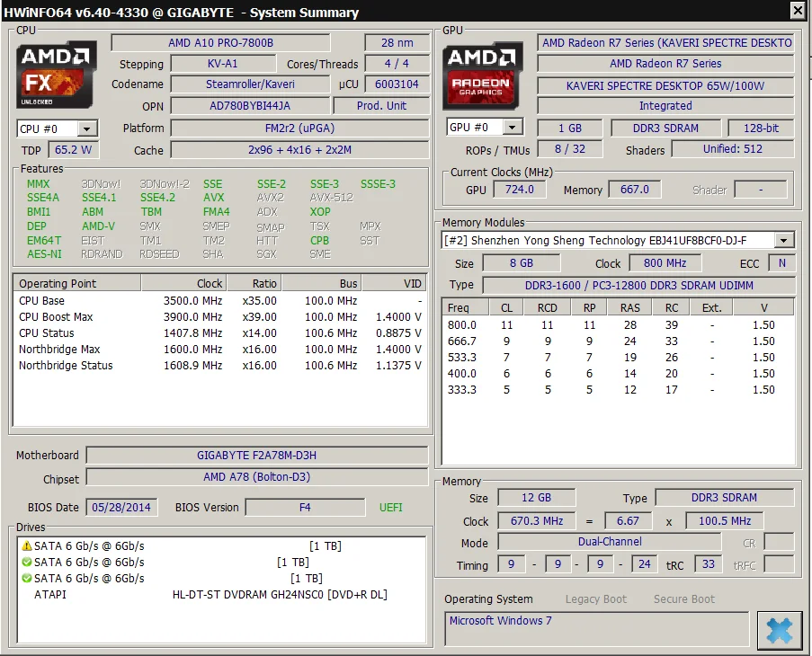Screen dimensions: 812x656
Task: Click the KV-A1 stepping value
Action: [x=223, y=64]
